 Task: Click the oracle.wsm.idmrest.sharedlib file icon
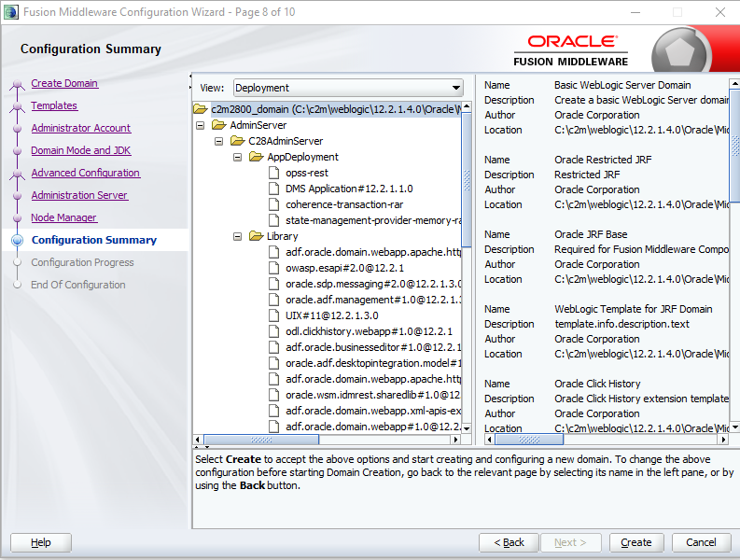click(x=273, y=395)
